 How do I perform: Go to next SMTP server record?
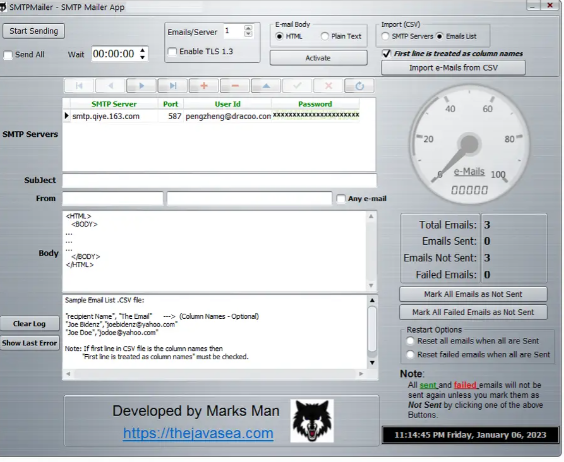[141, 86]
